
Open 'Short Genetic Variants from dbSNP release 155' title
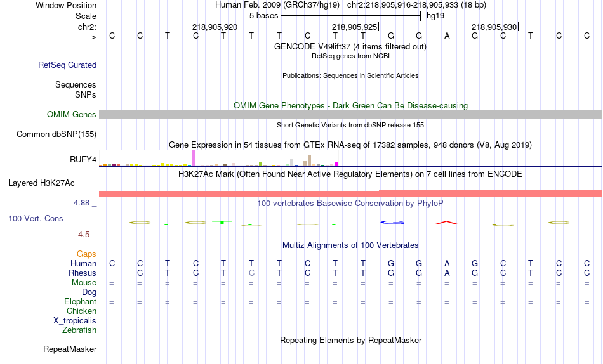[x=350, y=125]
